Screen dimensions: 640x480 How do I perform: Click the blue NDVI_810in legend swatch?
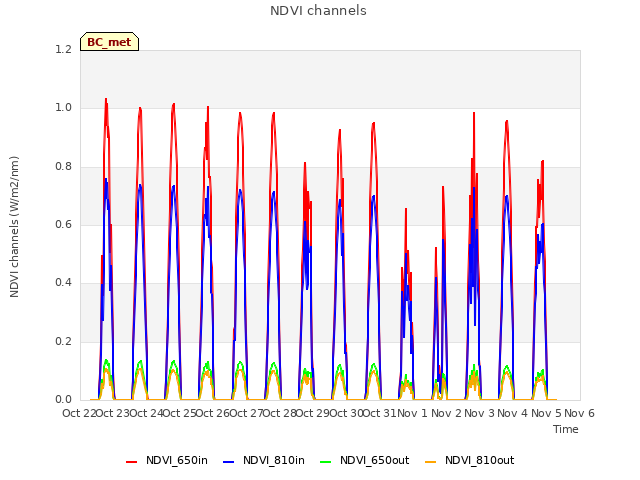click(x=229, y=462)
